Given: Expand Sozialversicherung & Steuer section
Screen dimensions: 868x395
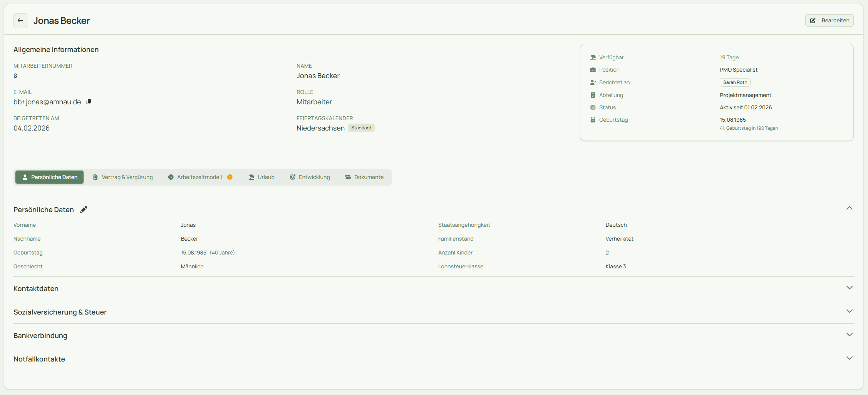Looking at the screenshot, I should pos(850,311).
